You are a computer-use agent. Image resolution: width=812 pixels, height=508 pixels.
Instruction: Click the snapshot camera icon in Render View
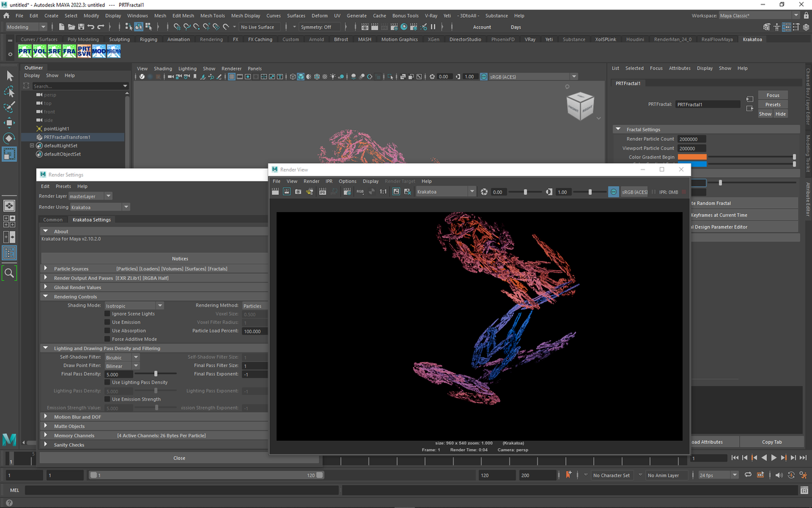click(298, 191)
